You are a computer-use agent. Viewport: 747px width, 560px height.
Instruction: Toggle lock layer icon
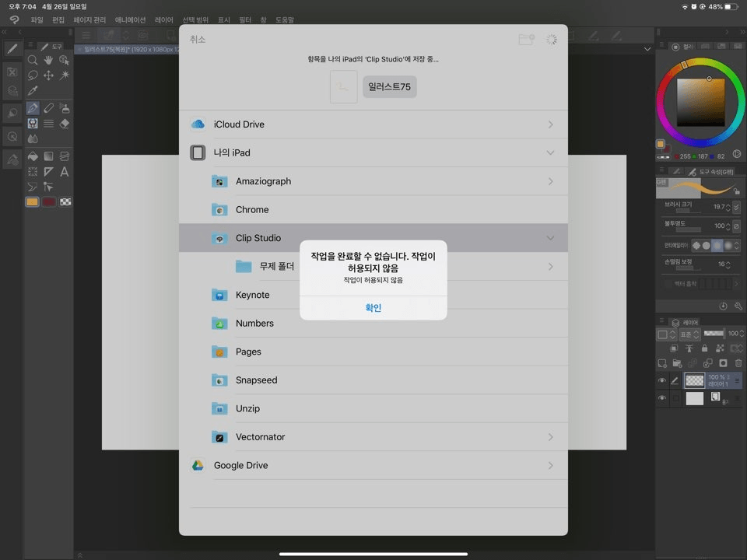pos(705,348)
